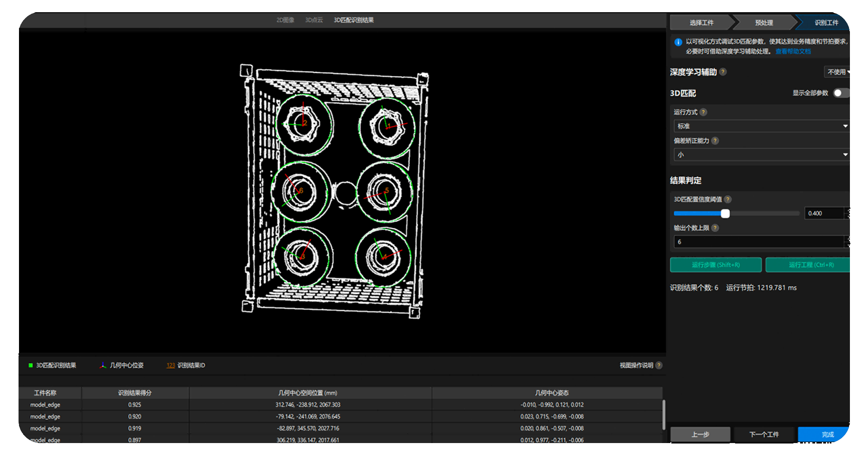The image size is (868, 453).
Task: Click the 3D匹配识别结果 legend label
Action: pos(56,365)
